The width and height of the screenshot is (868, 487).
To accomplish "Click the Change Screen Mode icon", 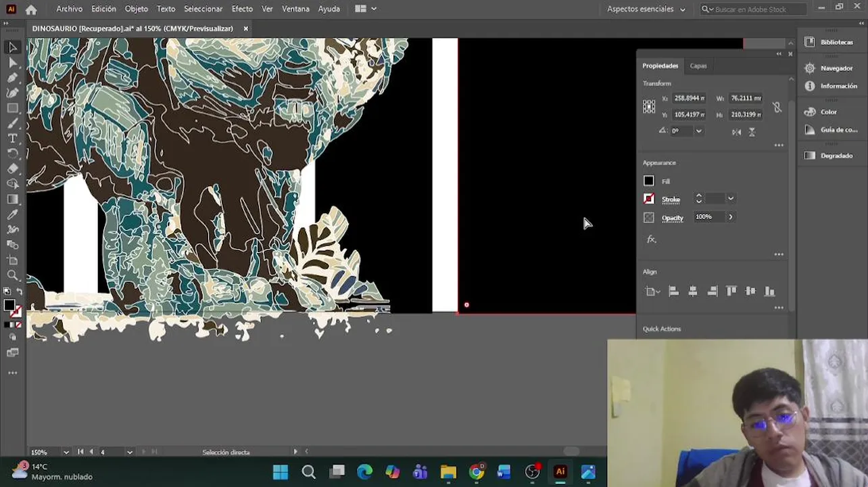I will pyautogui.click(x=12, y=352).
